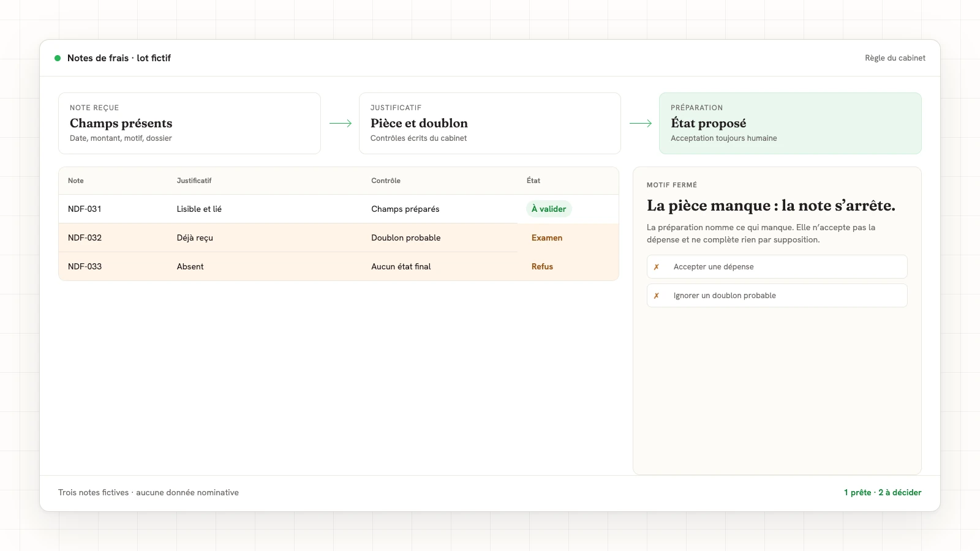Click the "État" column header
The height and width of the screenshot is (551, 980).
[x=533, y=181]
